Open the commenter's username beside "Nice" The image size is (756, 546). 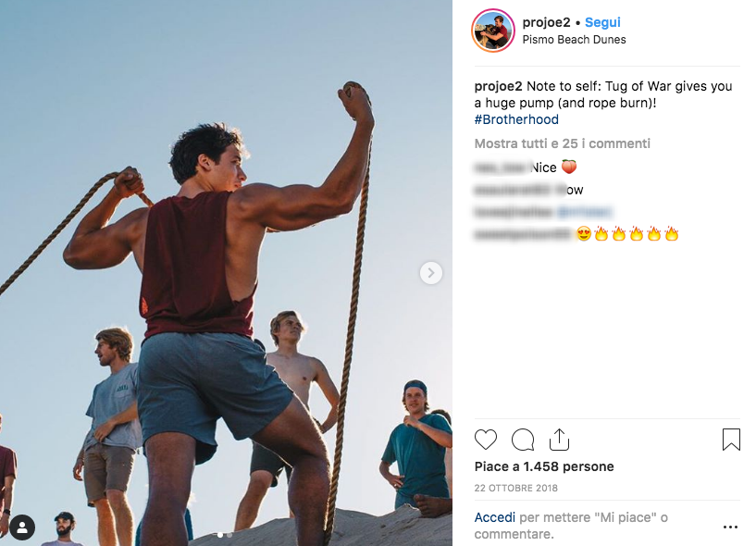501,168
